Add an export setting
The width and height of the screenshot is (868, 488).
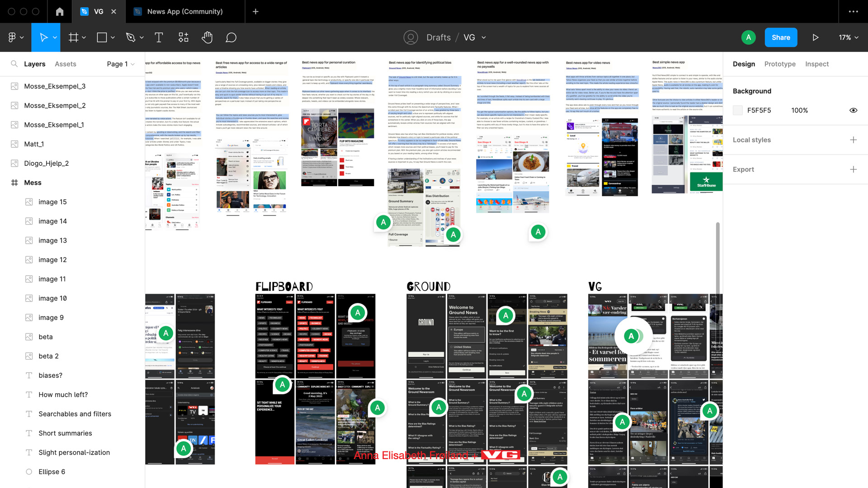[853, 169]
